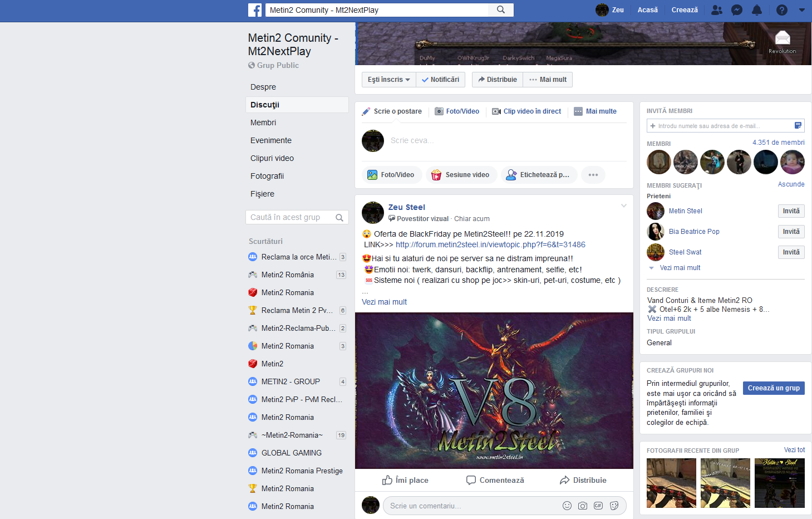Click Foto/Video pill button in composer
This screenshot has height=519, width=812.
[x=392, y=175]
